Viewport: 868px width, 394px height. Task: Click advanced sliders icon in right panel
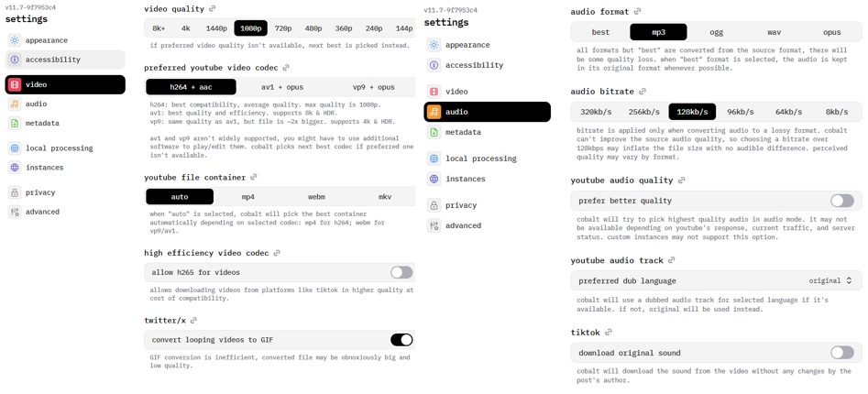click(x=434, y=225)
